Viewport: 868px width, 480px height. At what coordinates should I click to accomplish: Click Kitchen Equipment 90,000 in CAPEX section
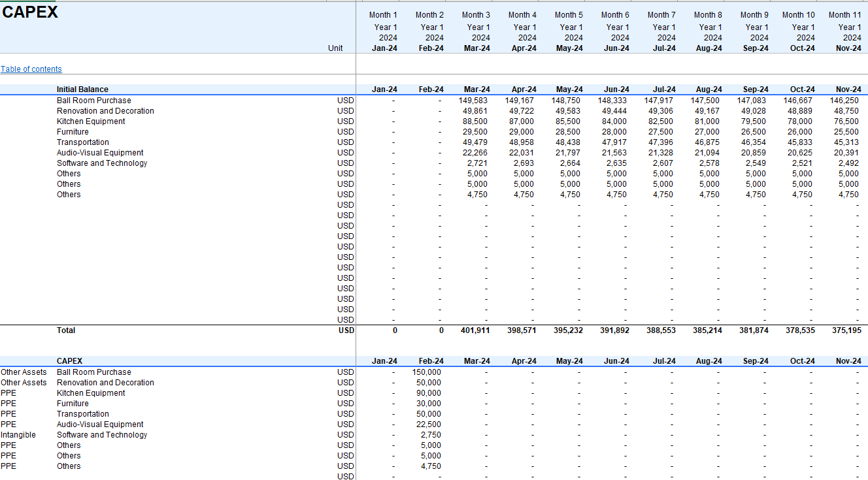coord(429,393)
